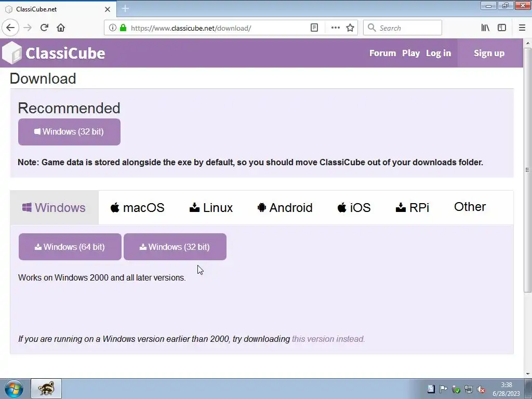This screenshot has width=532, height=399.
Task: Show the sidebars icon
Action: [502, 28]
